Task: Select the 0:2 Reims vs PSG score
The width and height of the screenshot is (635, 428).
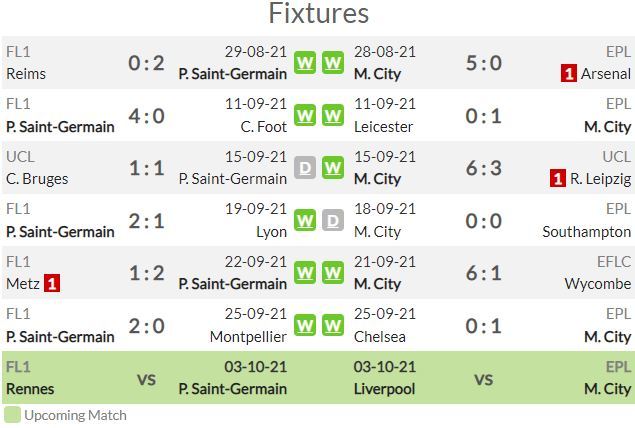Action: (146, 63)
